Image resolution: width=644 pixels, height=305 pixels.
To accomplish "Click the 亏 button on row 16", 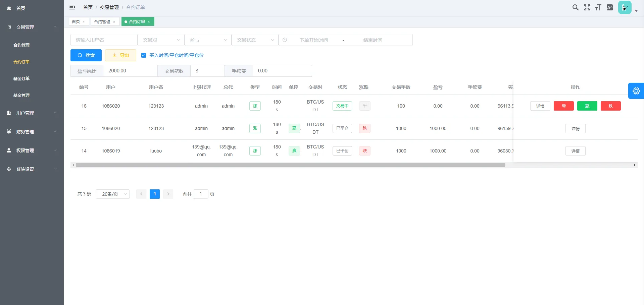I will tap(563, 106).
